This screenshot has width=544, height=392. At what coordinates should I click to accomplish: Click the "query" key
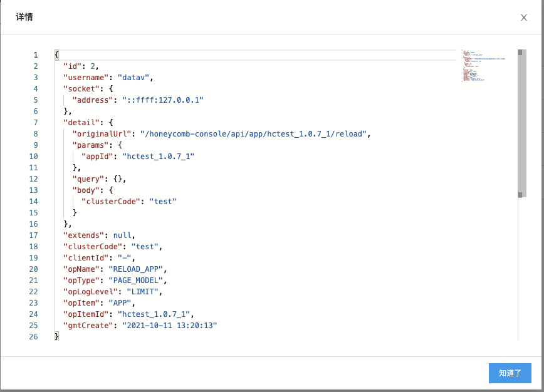pyautogui.click(x=88, y=179)
